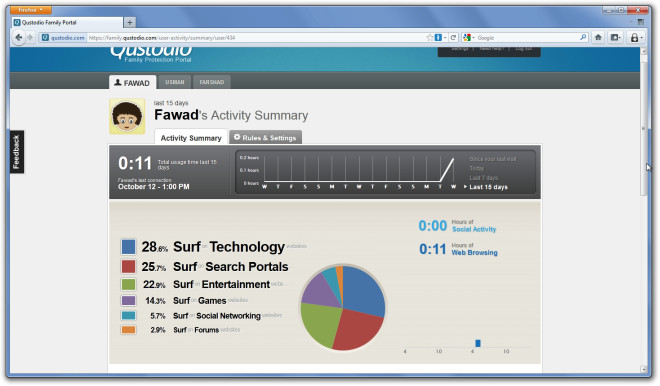Open the Firefox home page icon

click(x=598, y=37)
